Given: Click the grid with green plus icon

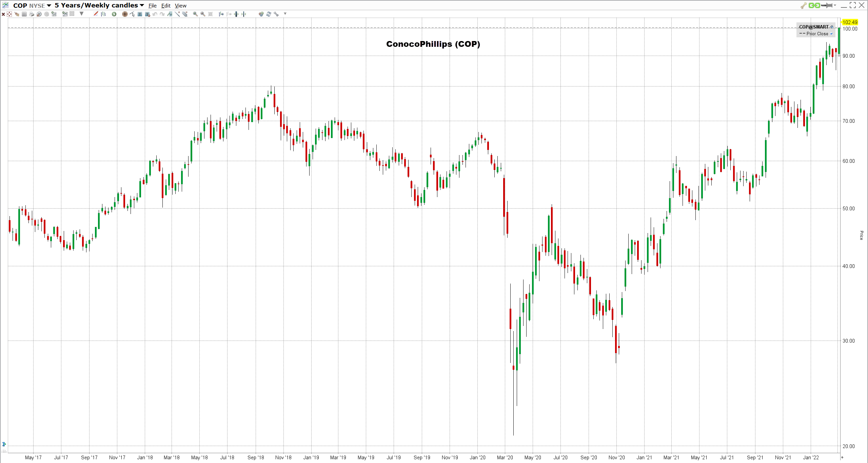Looking at the screenshot, I should 54,14.
